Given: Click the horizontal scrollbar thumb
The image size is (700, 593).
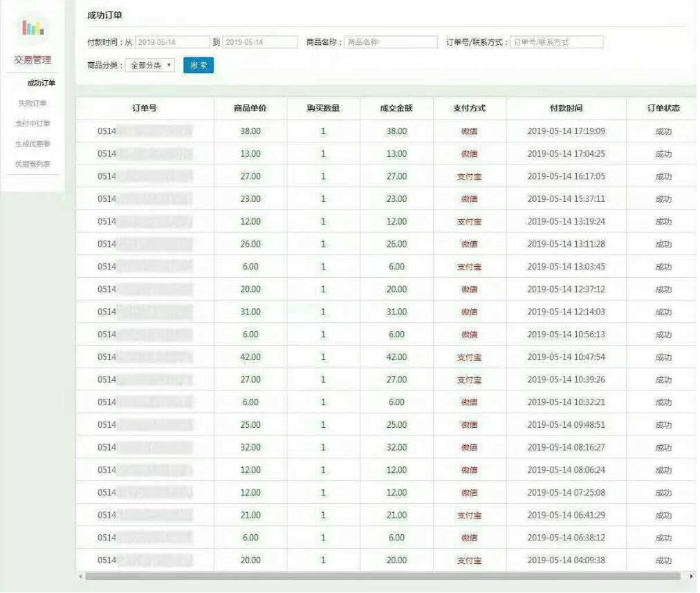Looking at the screenshot, I should tap(383, 576).
